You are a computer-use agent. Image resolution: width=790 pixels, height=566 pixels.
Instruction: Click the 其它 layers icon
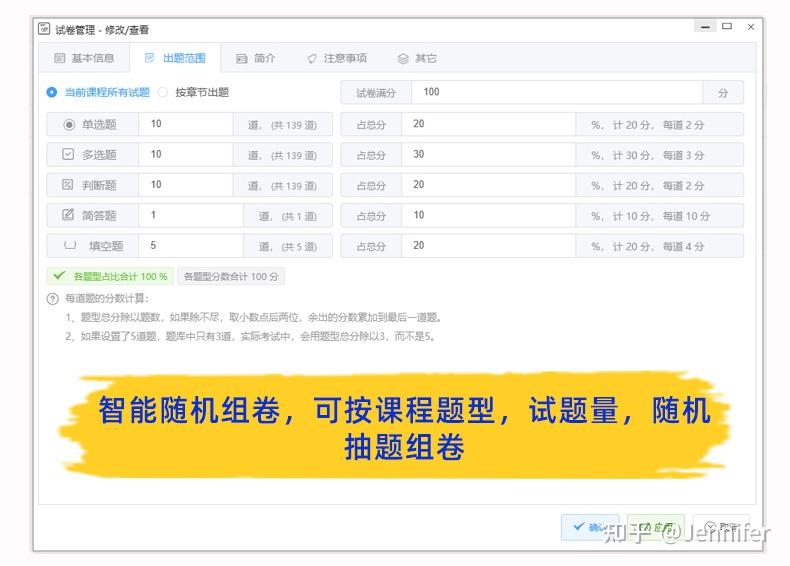[x=403, y=59]
